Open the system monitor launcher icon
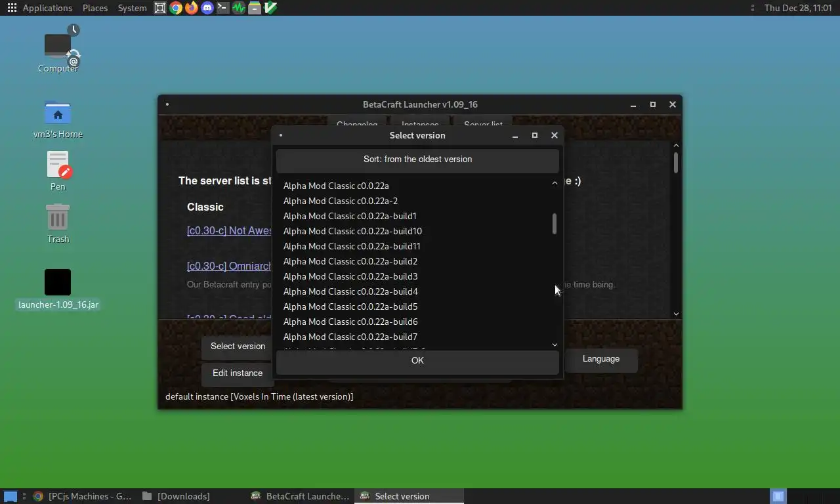The width and height of the screenshot is (840, 504). [x=239, y=8]
